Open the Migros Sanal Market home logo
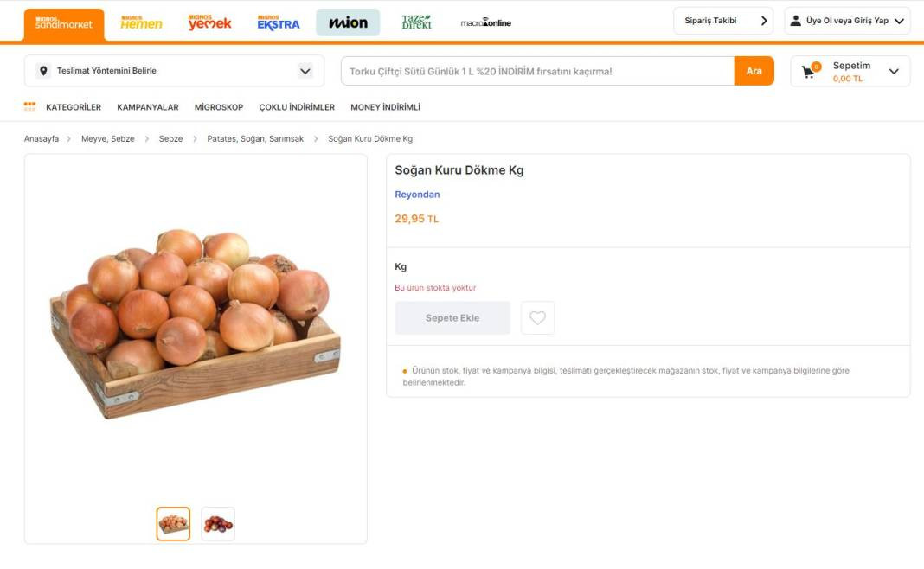The height and width of the screenshot is (569, 924). pyautogui.click(x=62, y=22)
